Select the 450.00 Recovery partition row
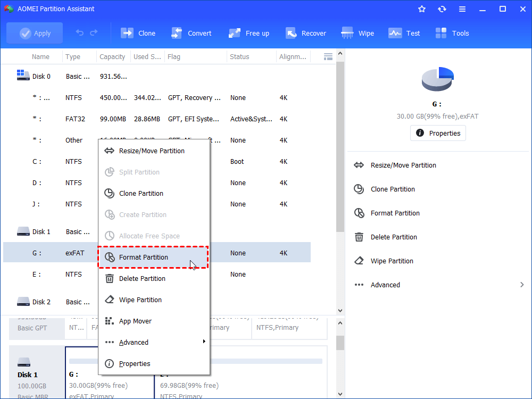532x399 pixels. point(157,98)
